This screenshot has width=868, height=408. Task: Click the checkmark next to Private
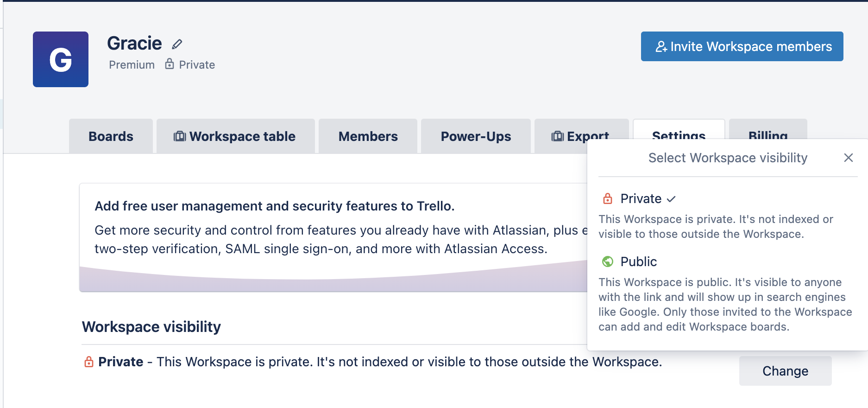click(x=671, y=199)
